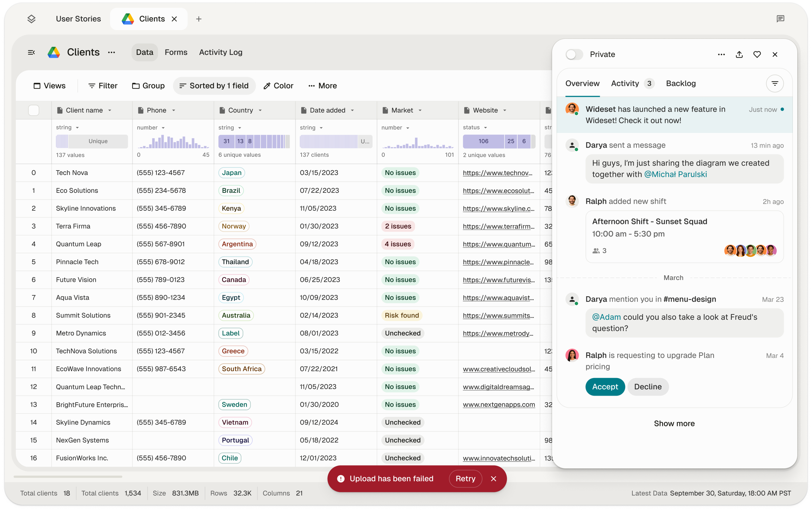Open the panel's three-dot options menu
812x511 pixels.
tap(721, 54)
